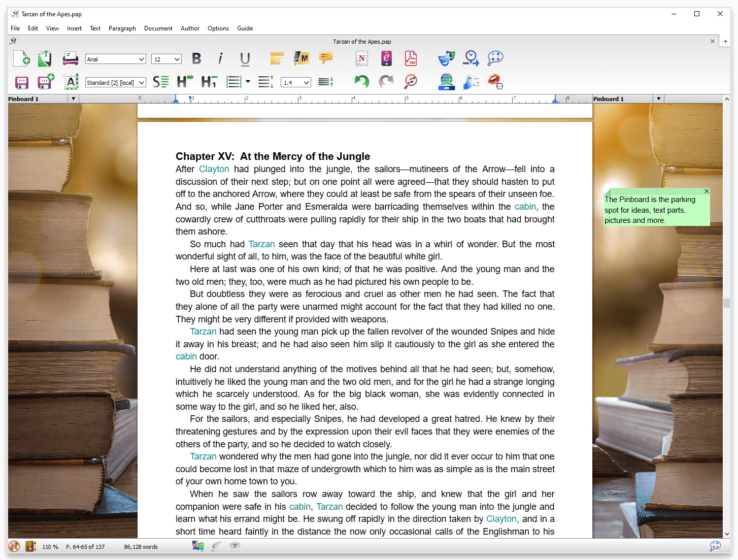Click the printer icon
738x560 pixels.
[70, 59]
